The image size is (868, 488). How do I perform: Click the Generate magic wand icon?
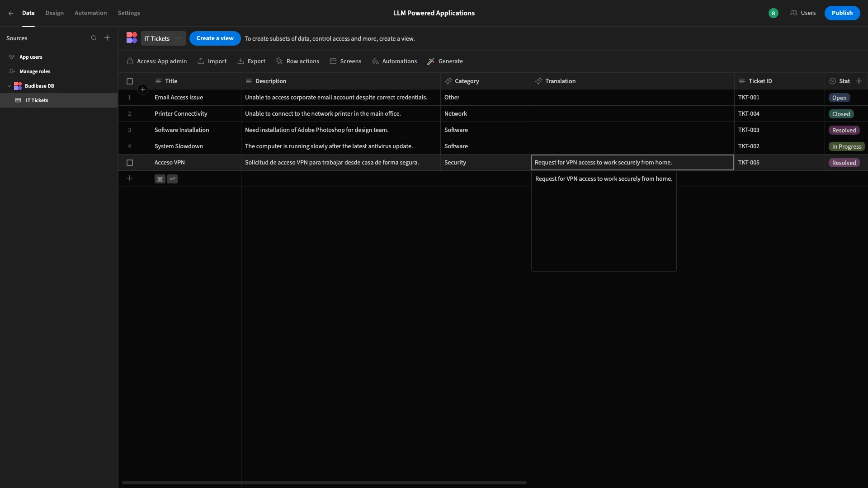(x=431, y=61)
